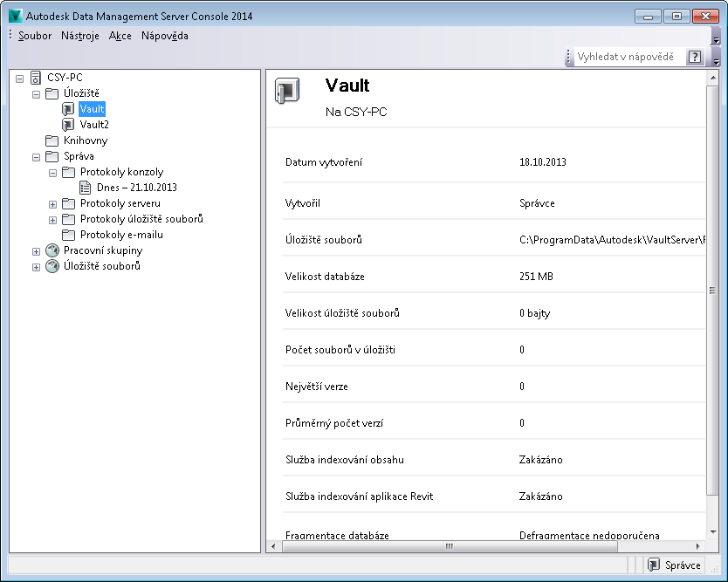The width and height of the screenshot is (728, 582).
Task: Open the Nápověda menu
Action: pyautogui.click(x=165, y=36)
